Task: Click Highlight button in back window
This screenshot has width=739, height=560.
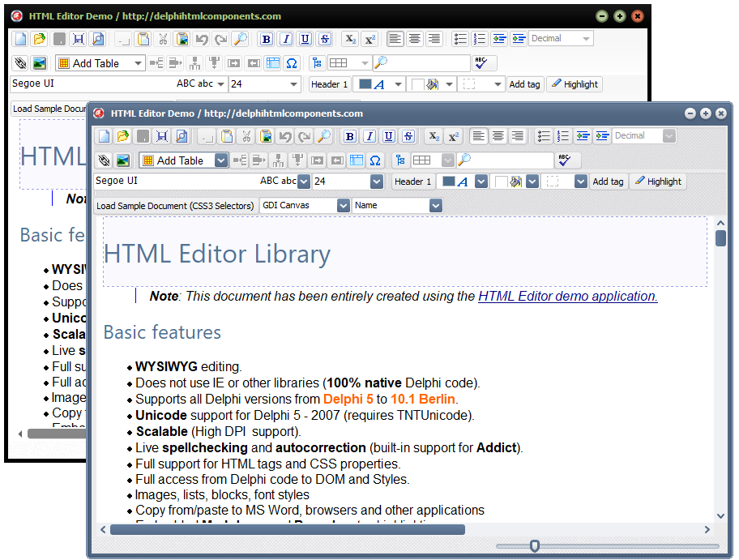Action: click(x=575, y=84)
